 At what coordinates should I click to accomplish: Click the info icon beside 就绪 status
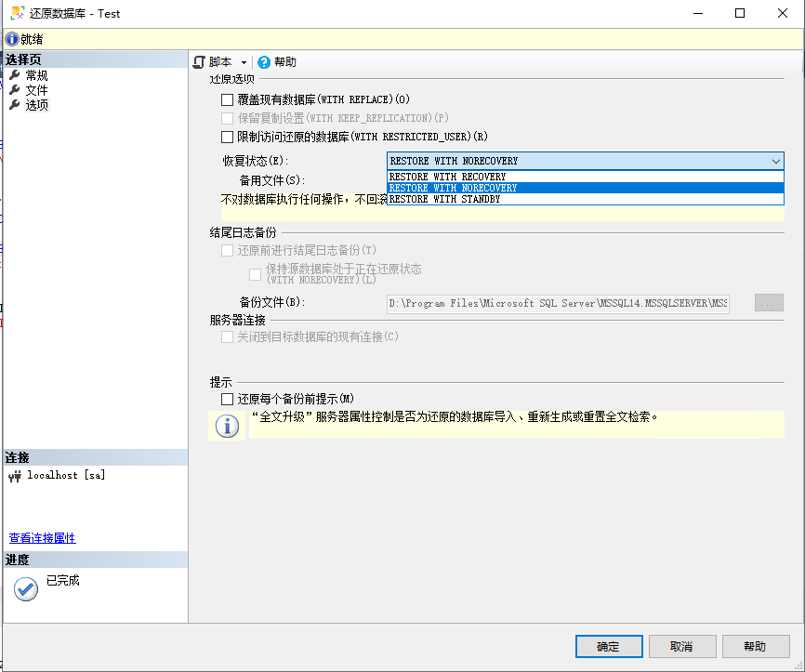tap(12, 39)
